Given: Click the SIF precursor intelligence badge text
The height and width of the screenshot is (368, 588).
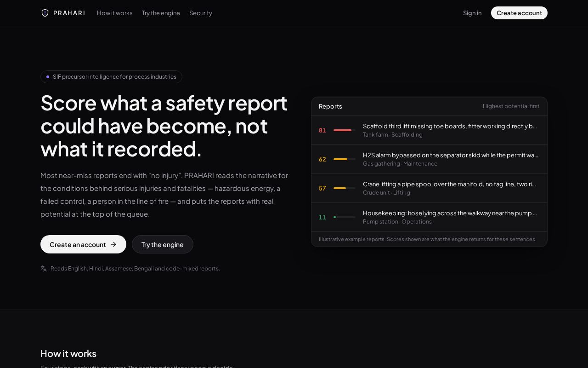Looking at the screenshot, I should [114, 77].
